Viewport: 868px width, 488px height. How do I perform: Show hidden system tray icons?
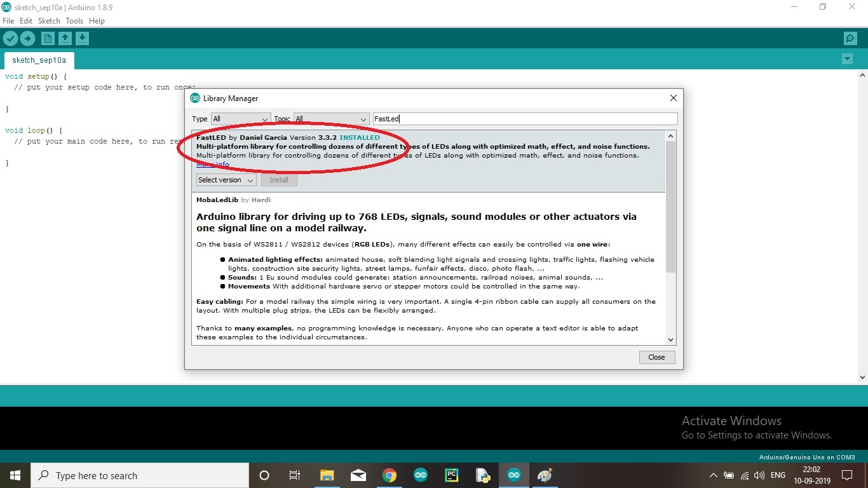(x=713, y=475)
